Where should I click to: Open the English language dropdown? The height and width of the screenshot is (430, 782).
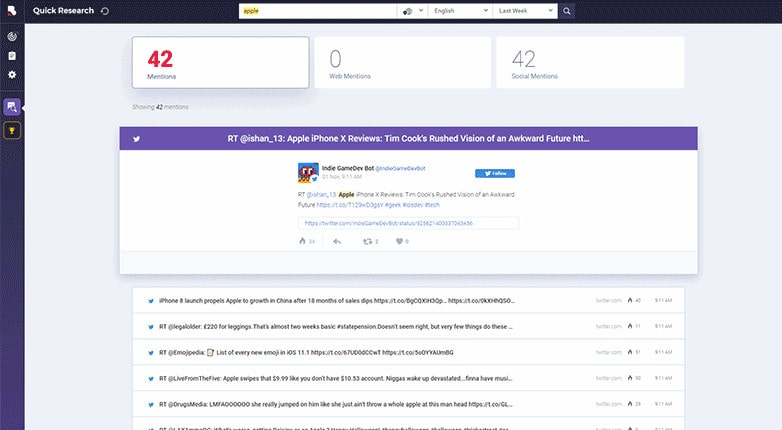(460, 11)
